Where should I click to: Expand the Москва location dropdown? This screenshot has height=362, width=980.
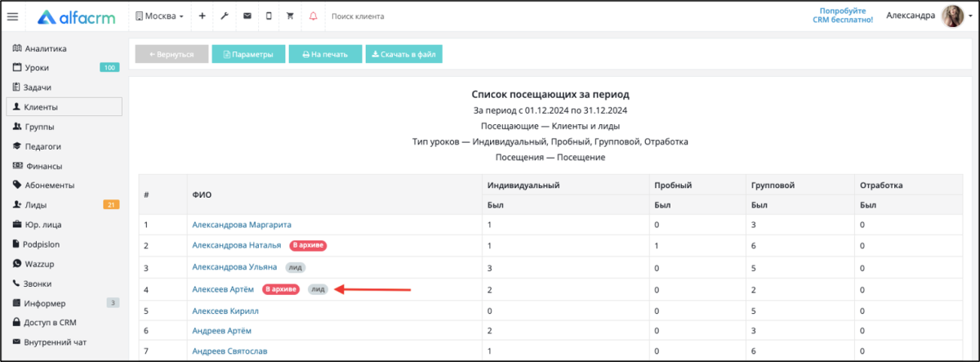159,16
